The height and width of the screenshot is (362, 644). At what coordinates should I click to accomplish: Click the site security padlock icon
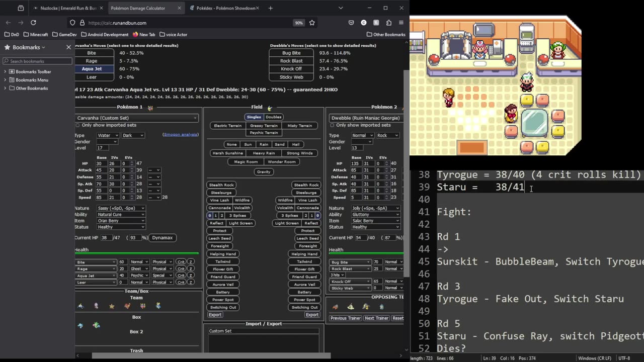[82, 23]
